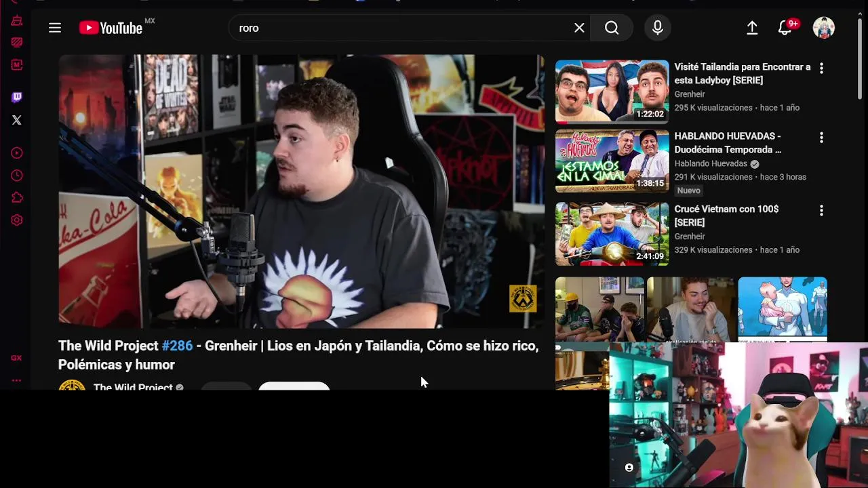Screen dimensions: 868x488
Task: Open the Tailandia Ladyboy video thumbnail
Action: click(612, 91)
